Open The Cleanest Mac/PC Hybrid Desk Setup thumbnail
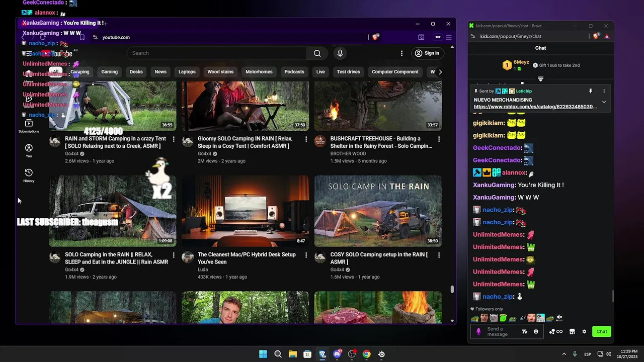The image size is (644, 362). tap(246, 211)
